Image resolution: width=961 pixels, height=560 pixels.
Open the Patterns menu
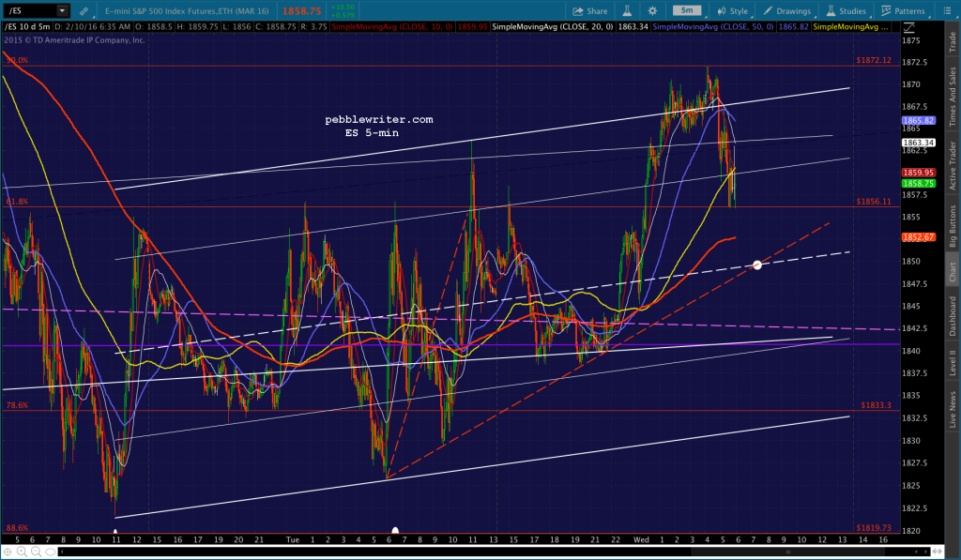tap(903, 11)
